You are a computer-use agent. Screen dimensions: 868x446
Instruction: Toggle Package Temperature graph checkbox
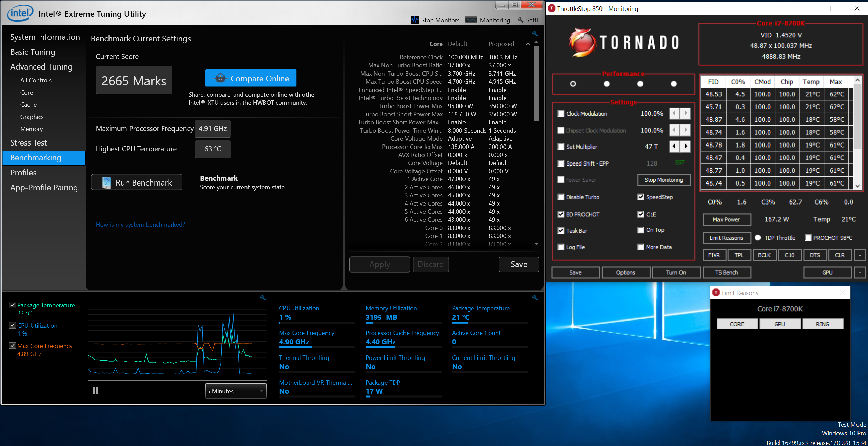click(13, 305)
